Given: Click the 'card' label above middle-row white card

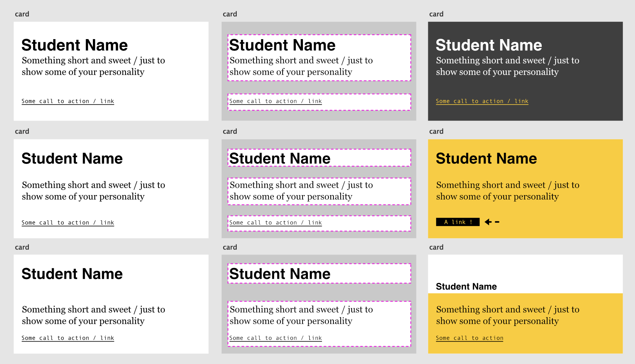Looking at the screenshot, I should point(22,132).
